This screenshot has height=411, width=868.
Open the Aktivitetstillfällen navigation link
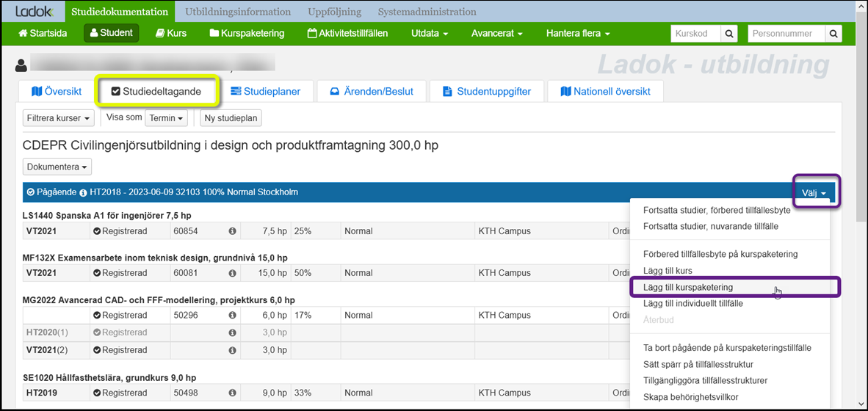[347, 33]
